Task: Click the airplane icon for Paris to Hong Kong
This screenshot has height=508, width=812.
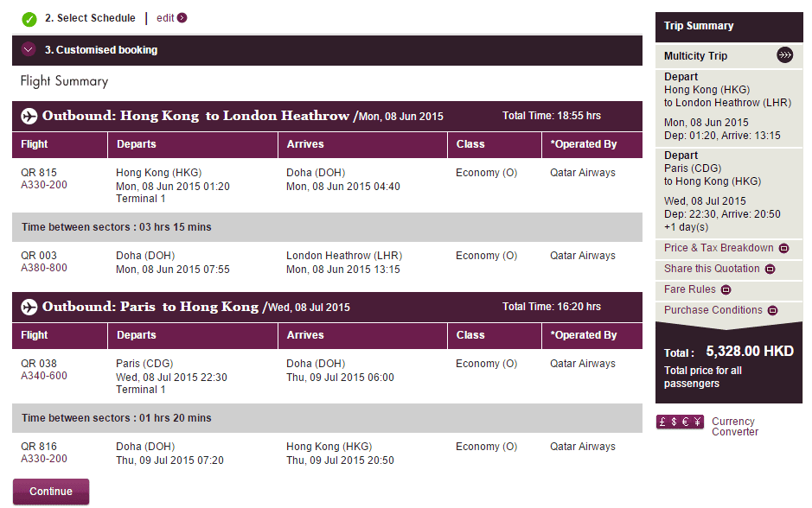Action: tap(29, 307)
